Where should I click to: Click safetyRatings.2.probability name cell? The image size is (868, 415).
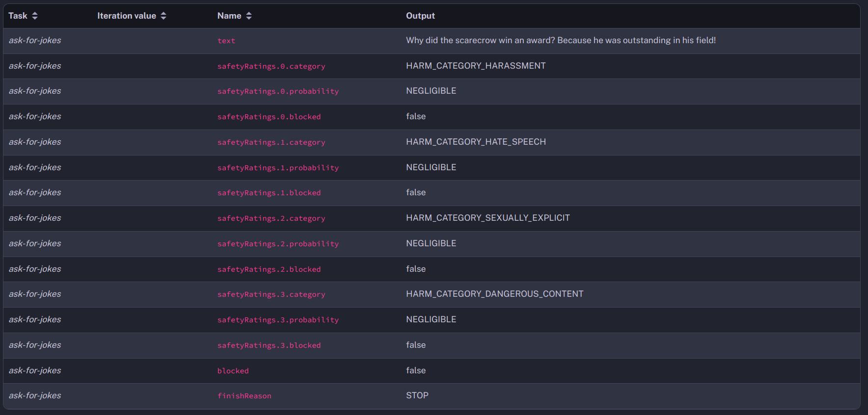[278, 244]
